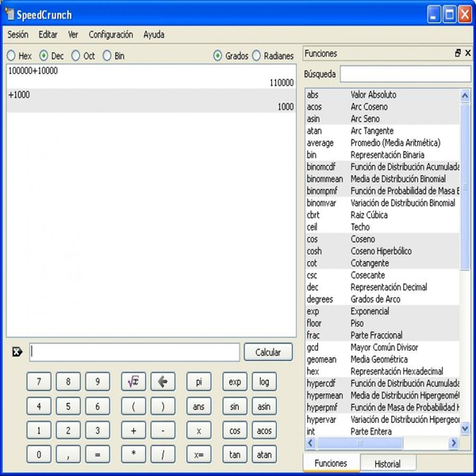Open the Ayuda menu

coord(154,35)
